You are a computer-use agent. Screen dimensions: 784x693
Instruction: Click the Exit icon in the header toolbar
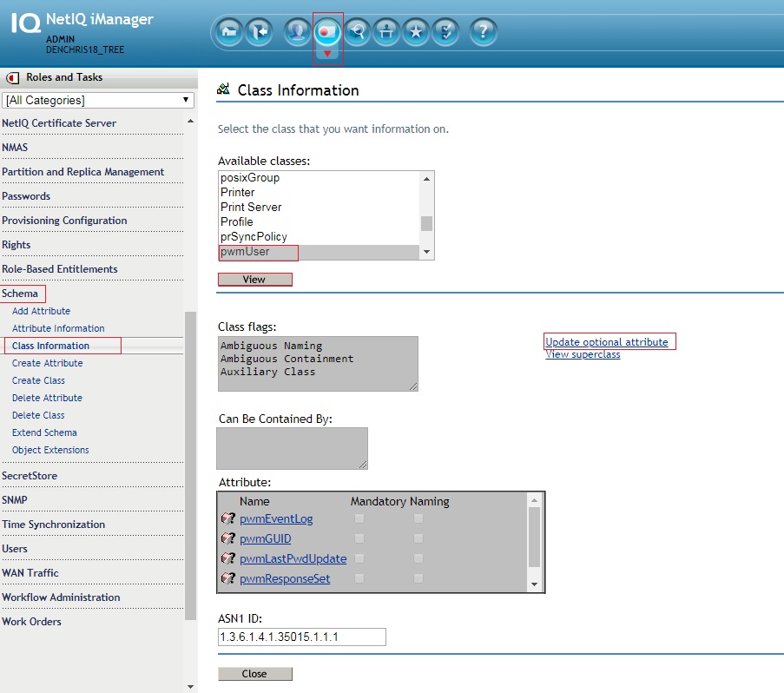tap(259, 32)
